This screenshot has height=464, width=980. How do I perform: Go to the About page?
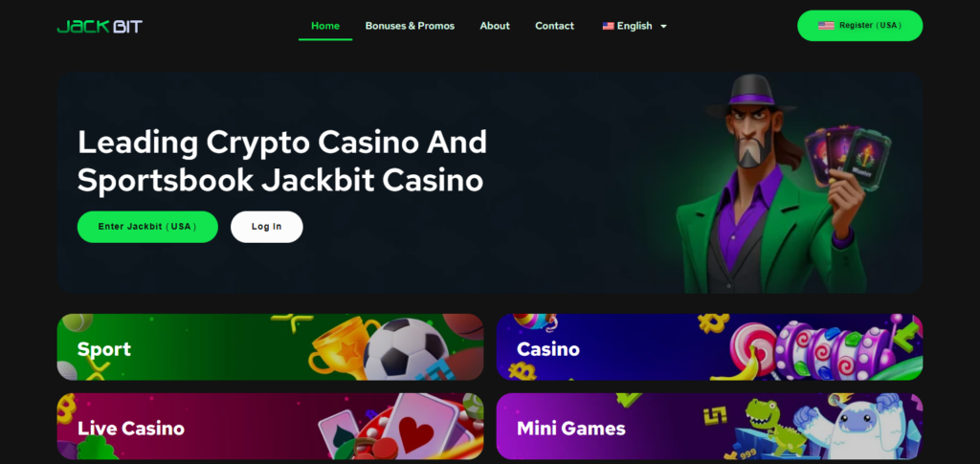click(x=495, y=26)
